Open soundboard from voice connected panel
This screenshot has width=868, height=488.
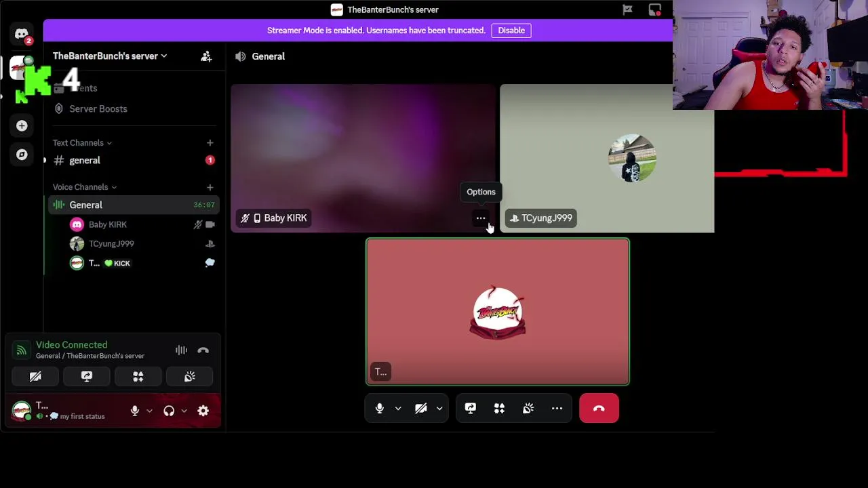189,376
